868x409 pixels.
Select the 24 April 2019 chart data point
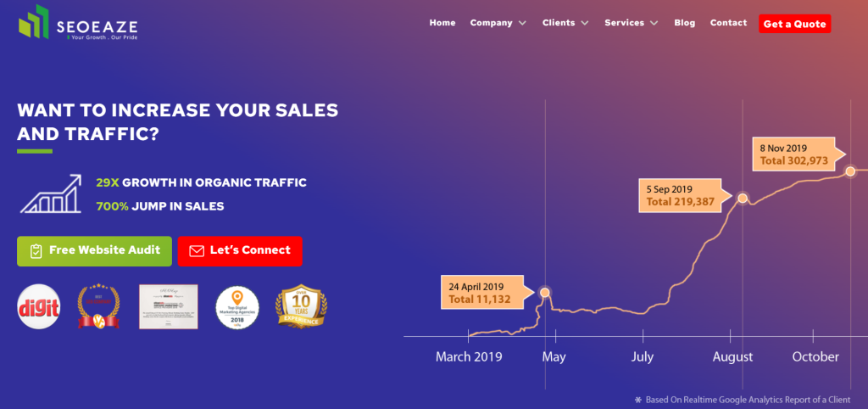[545, 292]
